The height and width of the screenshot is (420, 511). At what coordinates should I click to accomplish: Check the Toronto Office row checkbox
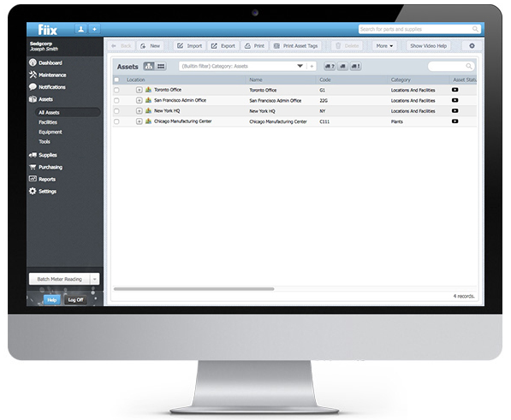[116, 90]
